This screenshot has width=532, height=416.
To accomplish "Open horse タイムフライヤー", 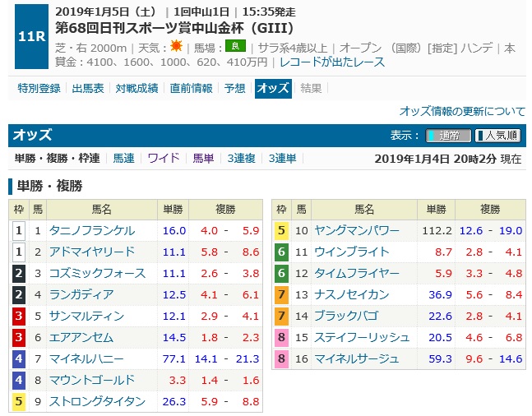I will point(357,274).
